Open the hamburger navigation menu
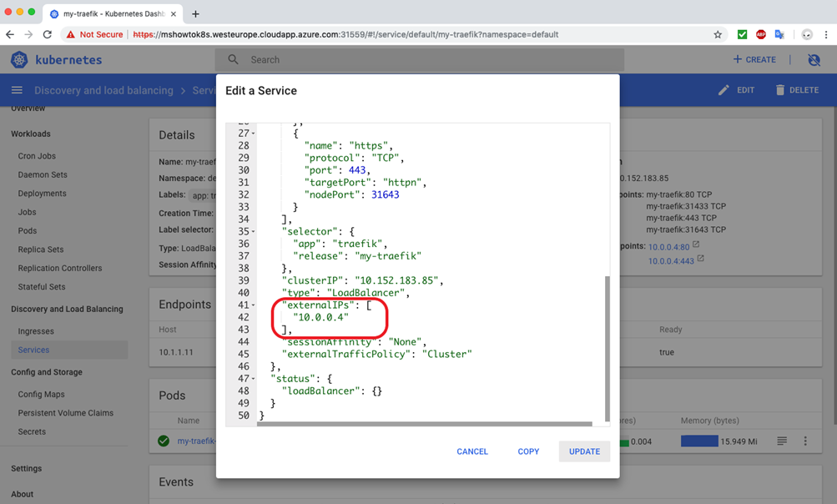837x504 pixels. (x=17, y=90)
